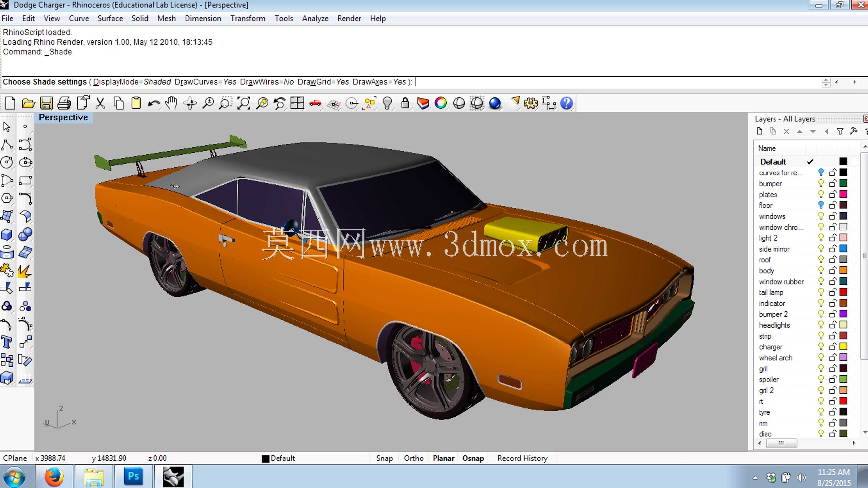Click the DrawWires=No command option
This screenshot has width=868, height=488.
click(x=267, y=82)
